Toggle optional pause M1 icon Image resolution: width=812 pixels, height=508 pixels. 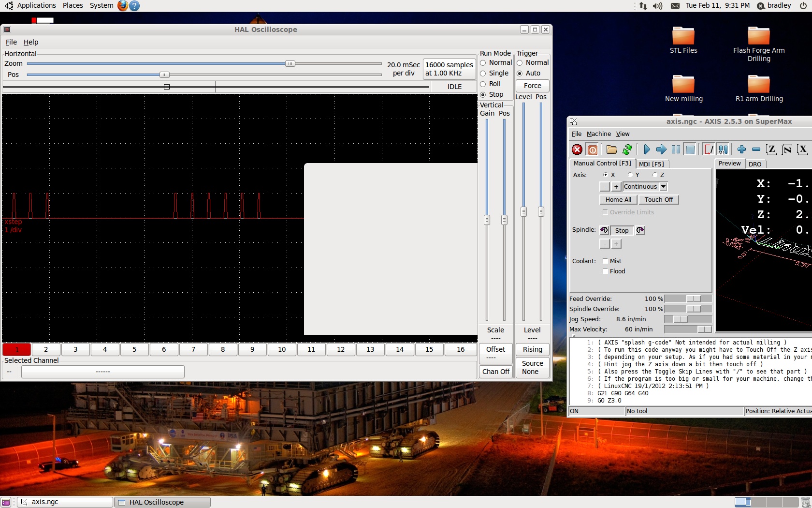[x=723, y=149]
